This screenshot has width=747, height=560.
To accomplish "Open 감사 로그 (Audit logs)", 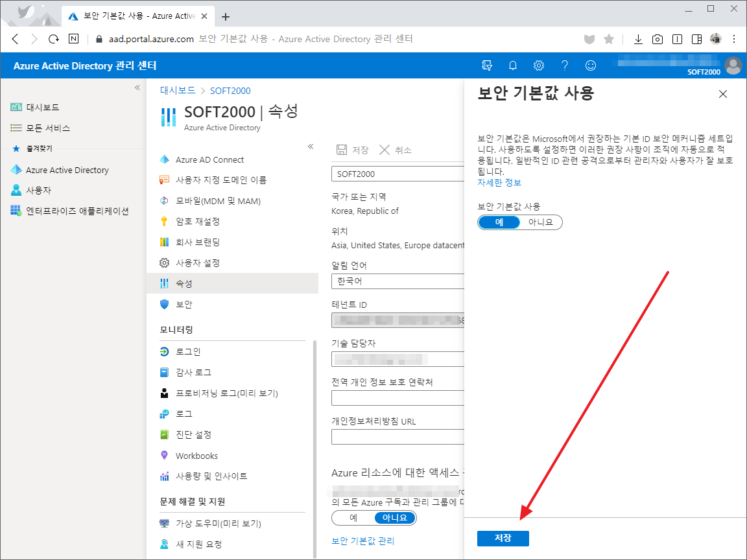I will pyautogui.click(x=196, y=372).
